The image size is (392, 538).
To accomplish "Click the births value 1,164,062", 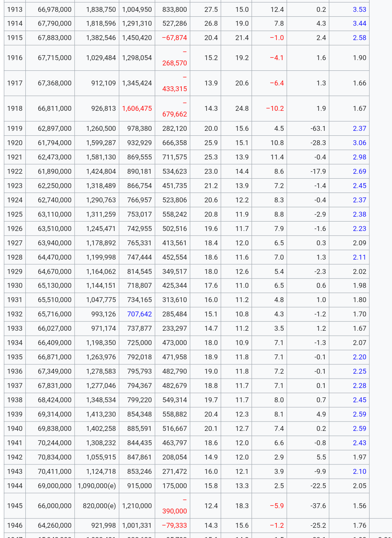I will point(101,272).
